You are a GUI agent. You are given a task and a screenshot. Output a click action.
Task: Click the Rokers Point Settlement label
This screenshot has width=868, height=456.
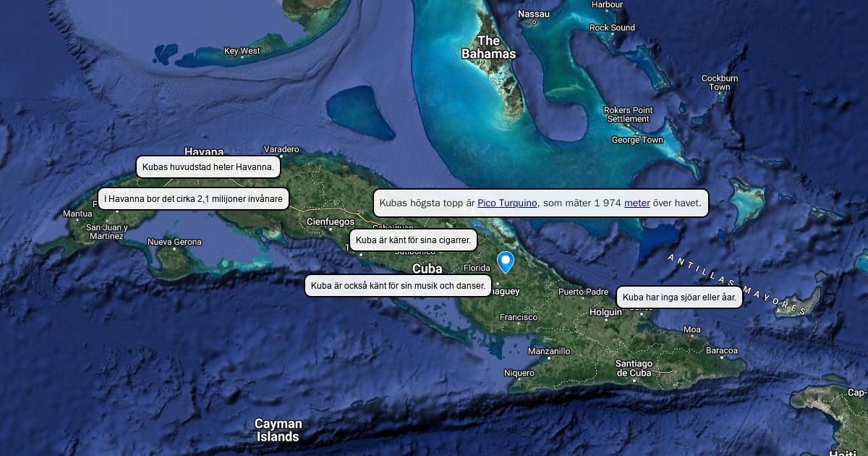[628, 114]
